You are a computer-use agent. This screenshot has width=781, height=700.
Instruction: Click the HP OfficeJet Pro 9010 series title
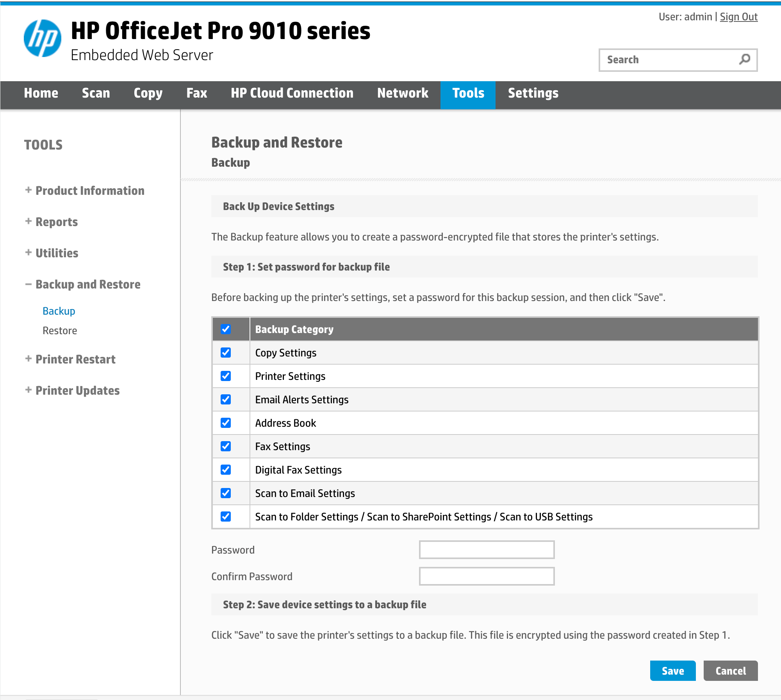[221, 31]
